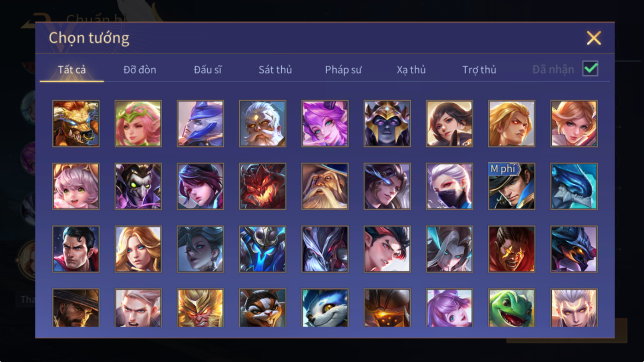
Task: Select the old wizard with hat portrait
Action: click(325, 186)
